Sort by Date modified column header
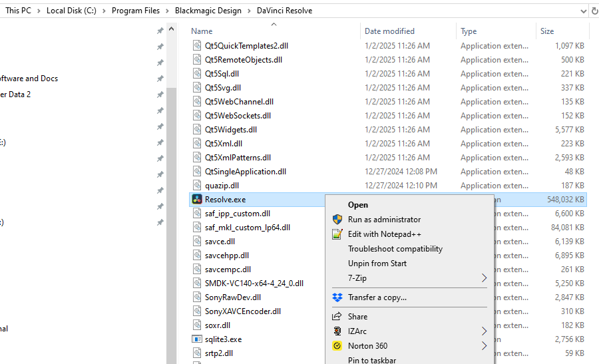The width and height of the screenshot is (599, 364). pos(389,31)
